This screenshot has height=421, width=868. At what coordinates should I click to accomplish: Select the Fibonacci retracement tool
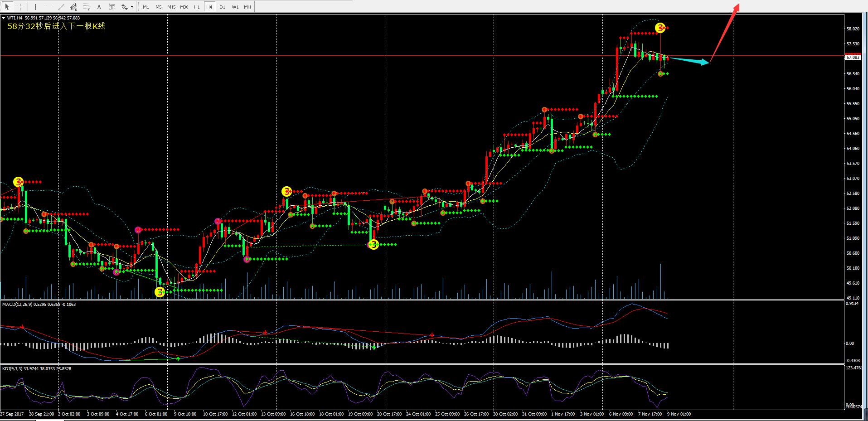tap(87, 7)
